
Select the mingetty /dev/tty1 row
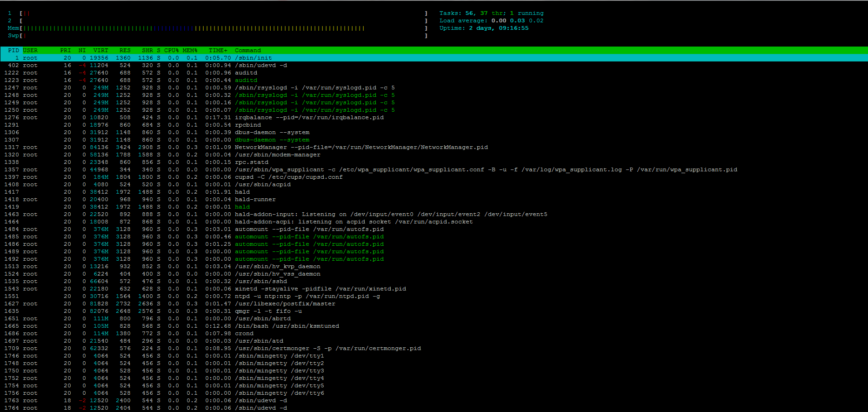[x=434, y=356]
